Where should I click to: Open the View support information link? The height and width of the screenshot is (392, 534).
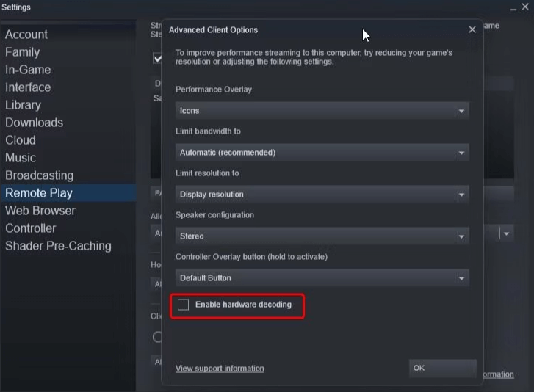click(220, 369)
